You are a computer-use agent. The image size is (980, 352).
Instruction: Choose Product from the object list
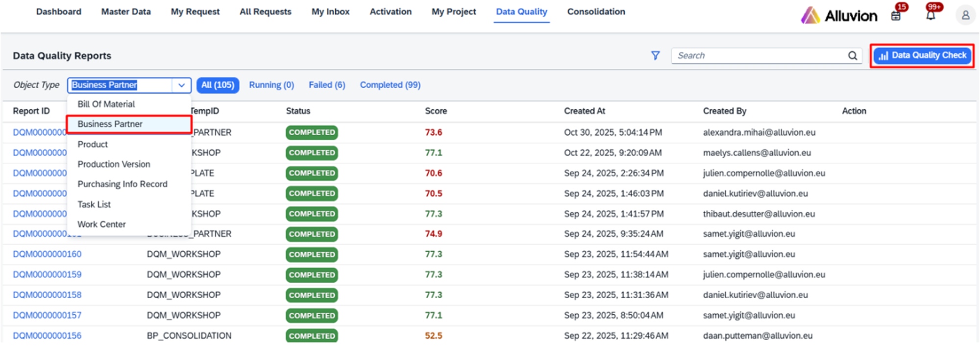coord(129,145)
